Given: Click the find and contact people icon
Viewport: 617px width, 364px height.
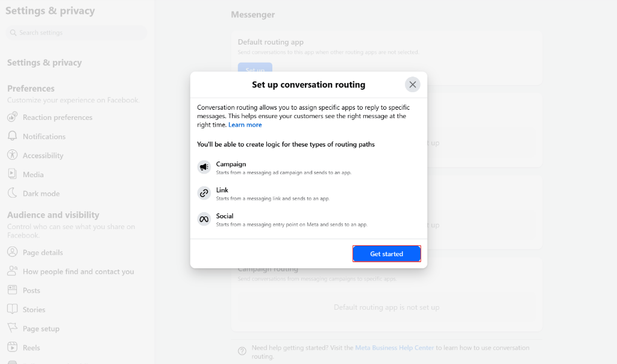Looking at the screenshot, I should (12, 271).
